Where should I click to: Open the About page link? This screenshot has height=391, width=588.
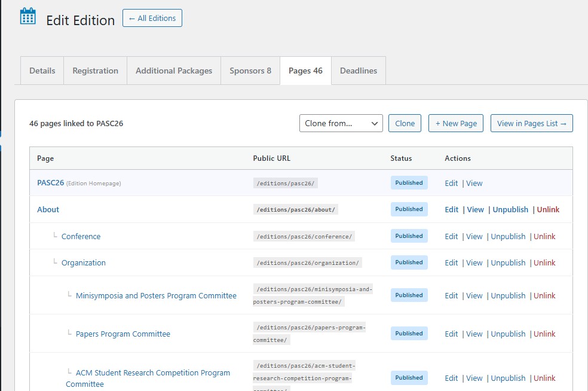[48, 209]
